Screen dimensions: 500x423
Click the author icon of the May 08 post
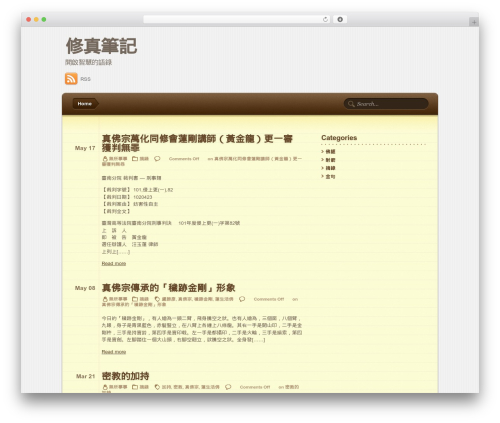105,299
